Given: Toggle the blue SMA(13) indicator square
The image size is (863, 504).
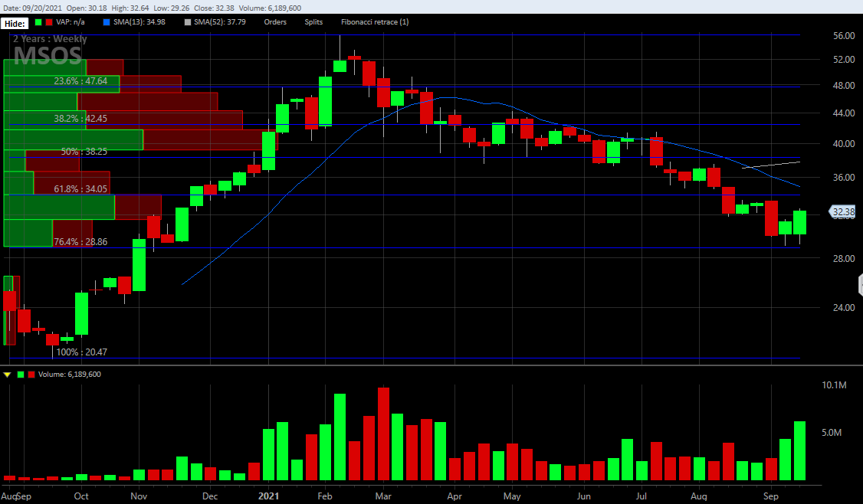Looking at the screenshot, I should click(107, 22).
